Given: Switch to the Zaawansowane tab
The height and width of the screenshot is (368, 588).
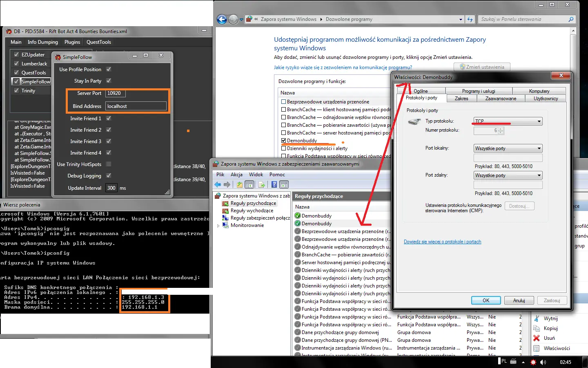Looking at the screenshot, I should 501,99.
